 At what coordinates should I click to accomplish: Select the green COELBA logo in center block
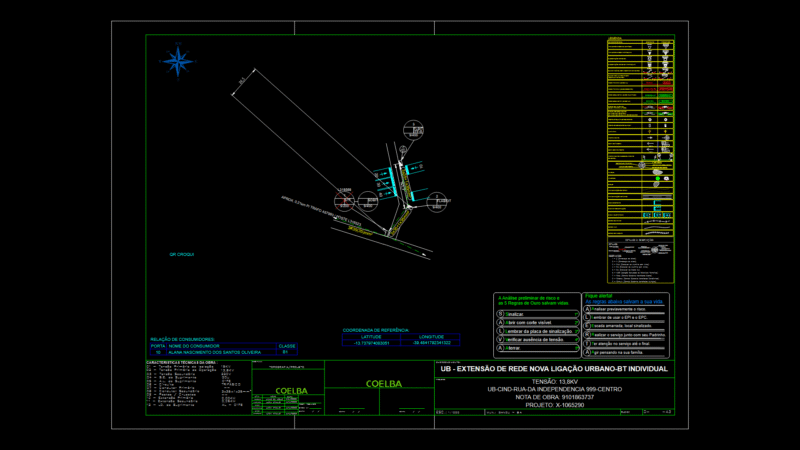coord(384,384)
